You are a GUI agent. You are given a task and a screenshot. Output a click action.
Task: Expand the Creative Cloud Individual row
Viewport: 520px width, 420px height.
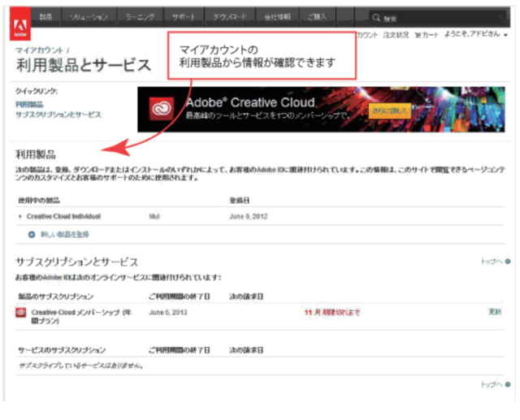tap(19, 217)
